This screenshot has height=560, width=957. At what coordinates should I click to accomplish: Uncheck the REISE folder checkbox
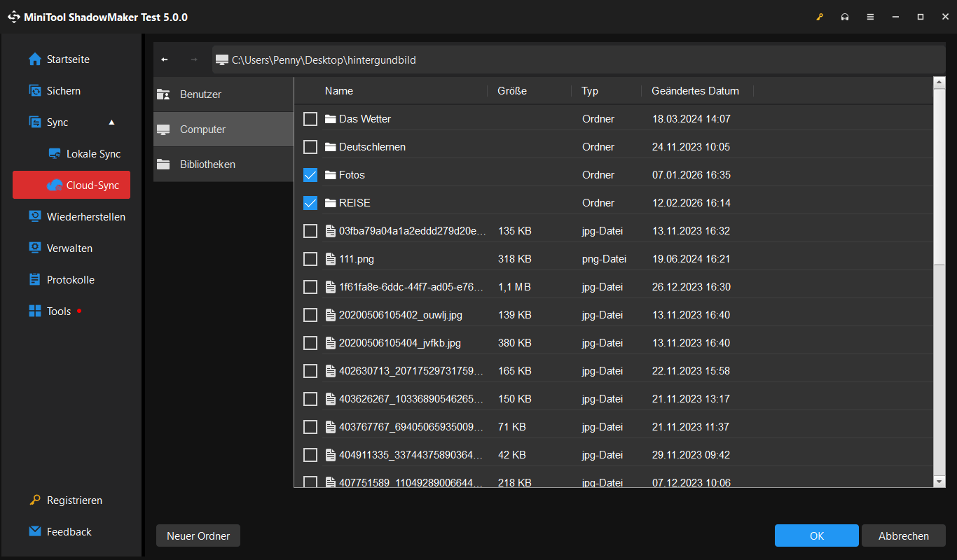(x=310, y=203)
